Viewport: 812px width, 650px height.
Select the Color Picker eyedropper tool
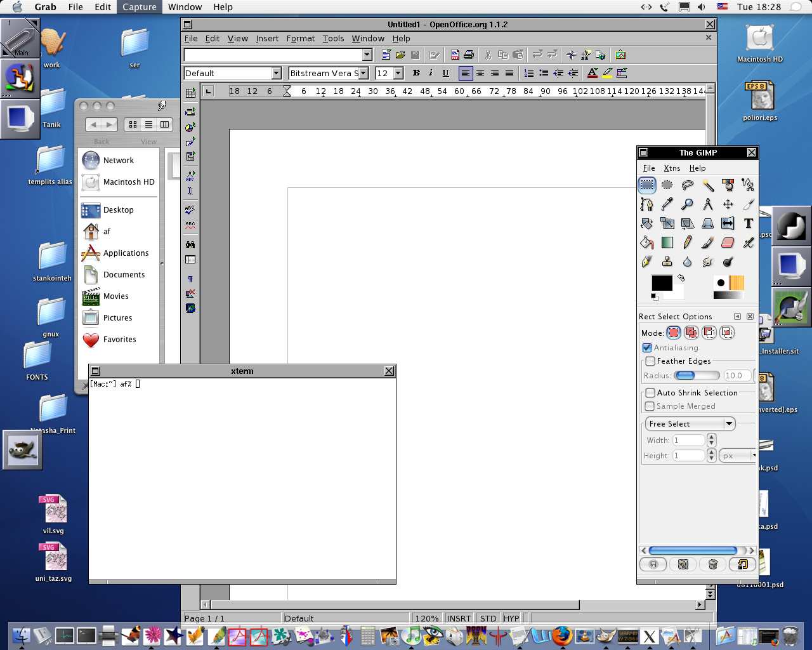click(x=667, y=204)
